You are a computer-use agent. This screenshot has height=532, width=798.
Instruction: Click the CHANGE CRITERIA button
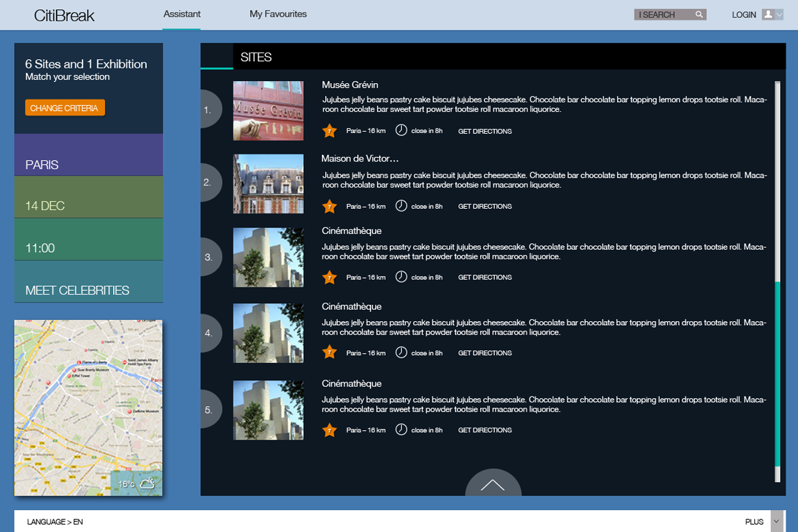coord(65,108)
